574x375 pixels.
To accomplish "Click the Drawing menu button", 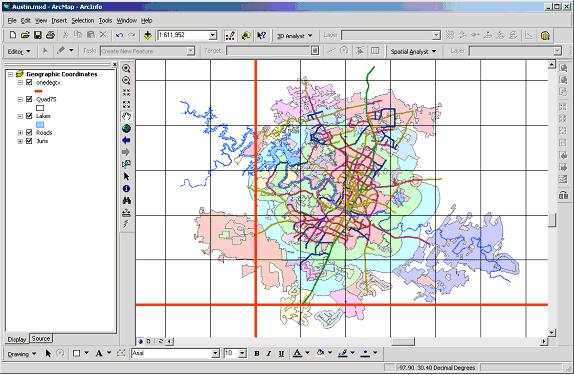I will pyautogui.click(x=22, y=354).
